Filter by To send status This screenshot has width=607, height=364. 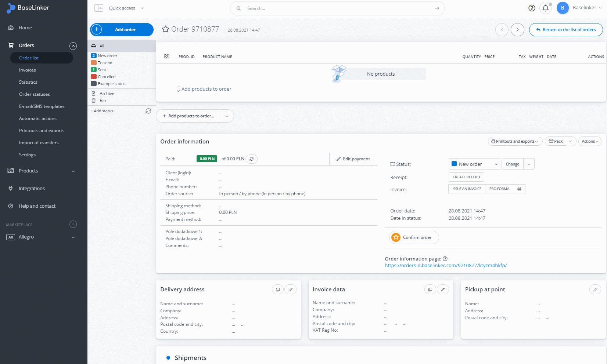(105, 63)
